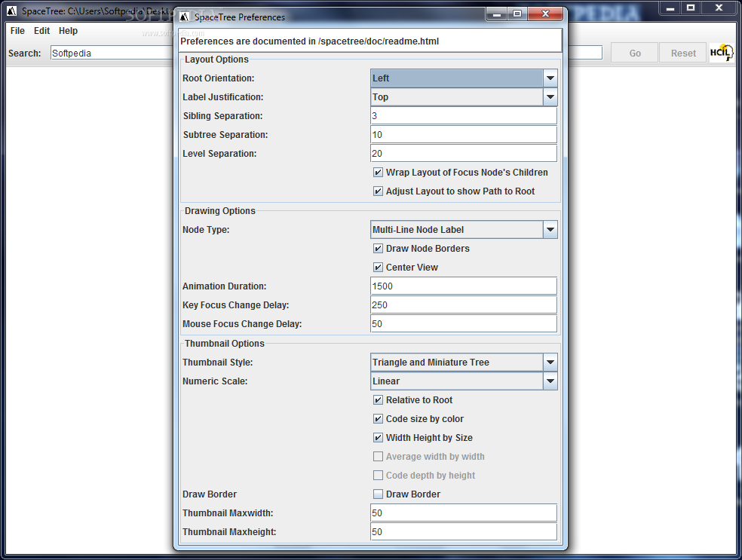742x560 pixels.
Task: Click the Drawing Options group title
Action: tap(219, 211)
